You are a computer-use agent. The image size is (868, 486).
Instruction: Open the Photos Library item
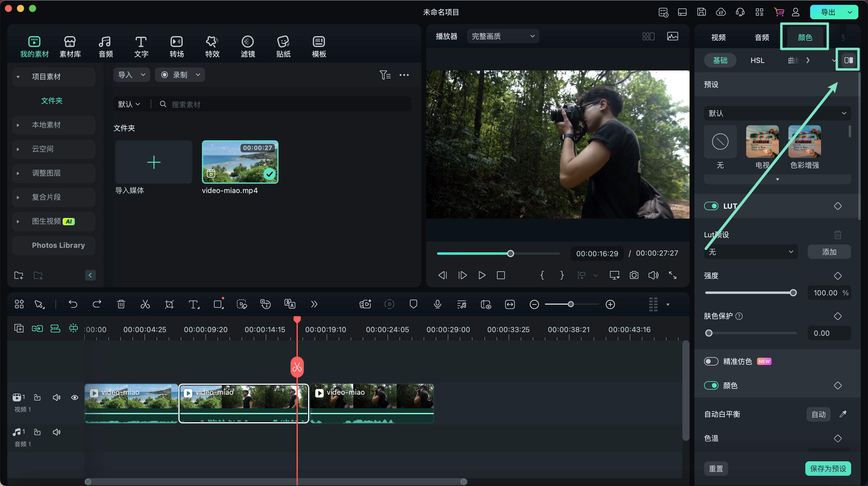tap(54, 245)
